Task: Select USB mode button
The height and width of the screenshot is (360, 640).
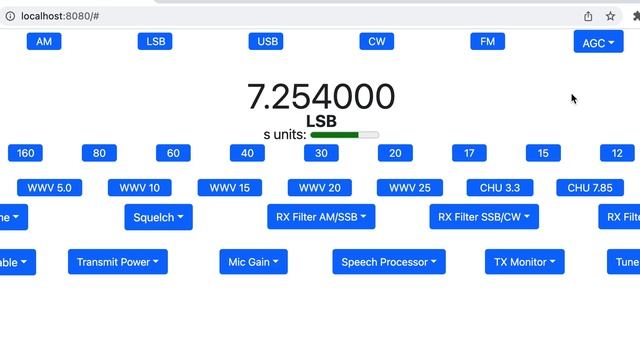Action: [x=266, y=41]
